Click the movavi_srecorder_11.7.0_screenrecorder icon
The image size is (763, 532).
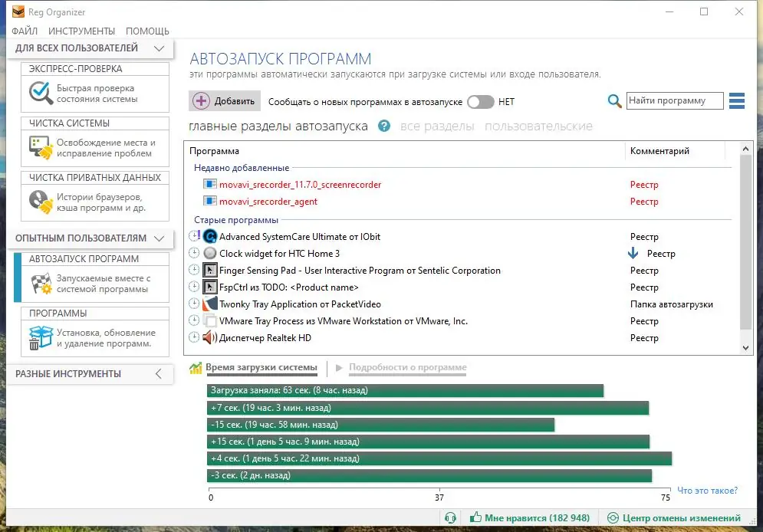[209, 184]
